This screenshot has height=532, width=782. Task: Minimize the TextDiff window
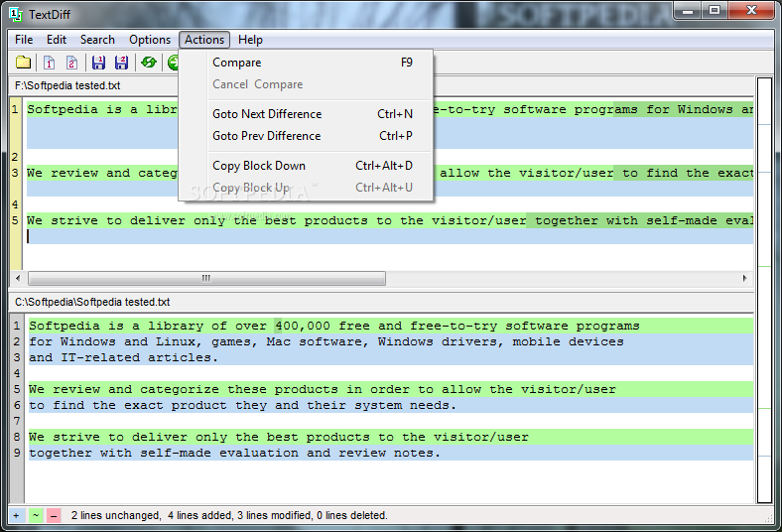point(688,11)
